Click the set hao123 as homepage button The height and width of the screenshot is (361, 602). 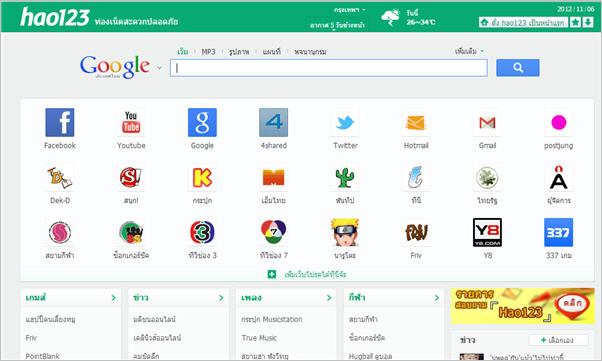coord(523,23)
